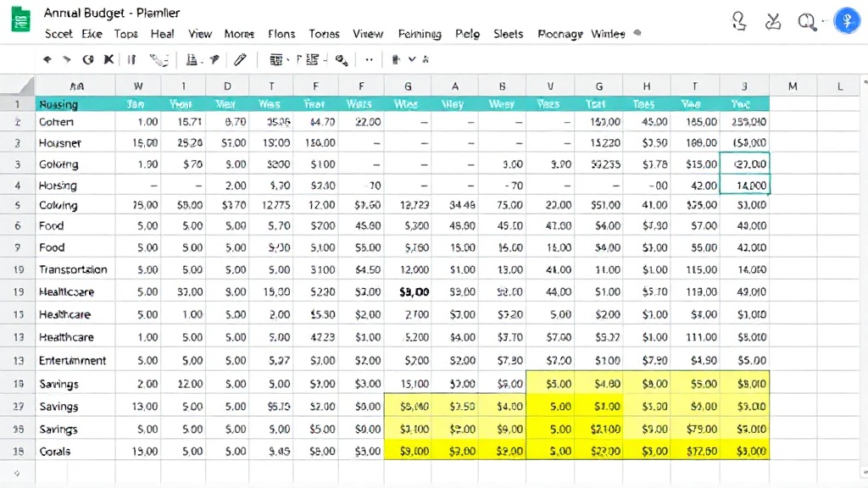Select row header 27
The width and height of the screenshot is (868, 488).
pyautogui.click(x=18, y=406)
